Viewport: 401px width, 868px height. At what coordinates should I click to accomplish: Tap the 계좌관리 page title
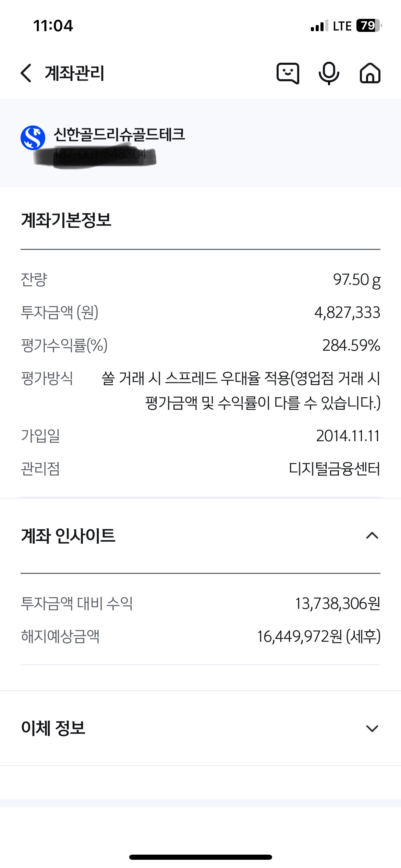[74, 73]
